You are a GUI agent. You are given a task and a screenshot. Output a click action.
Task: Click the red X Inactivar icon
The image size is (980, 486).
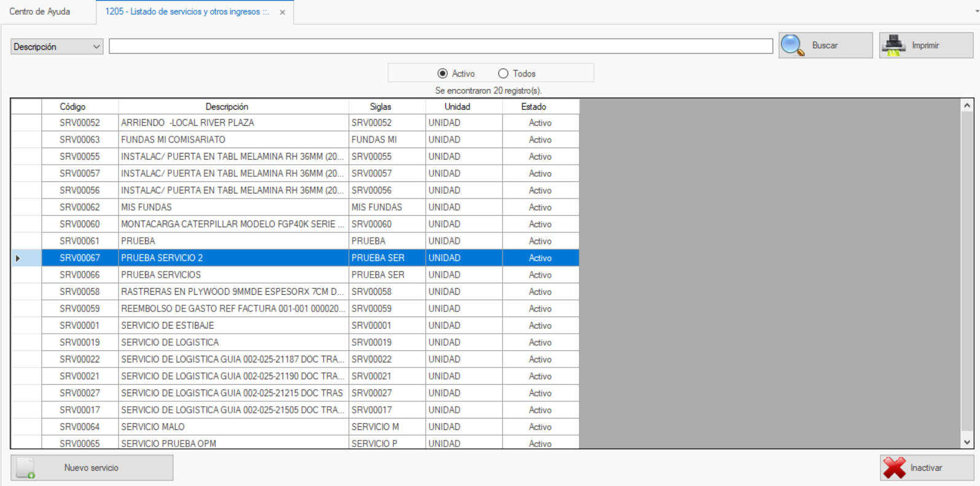[895, 468]
